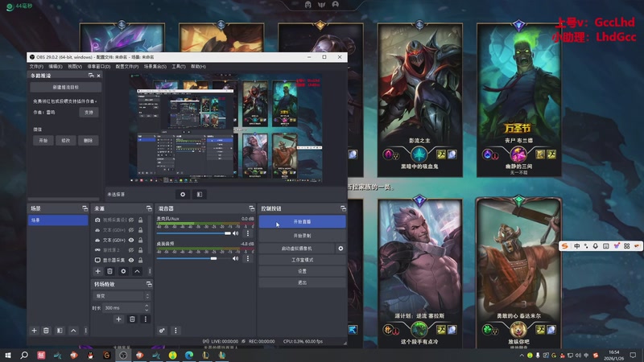Hide the 显示器采集 source via its eye icon
644x362 pixels.
(x=131, y=260)
